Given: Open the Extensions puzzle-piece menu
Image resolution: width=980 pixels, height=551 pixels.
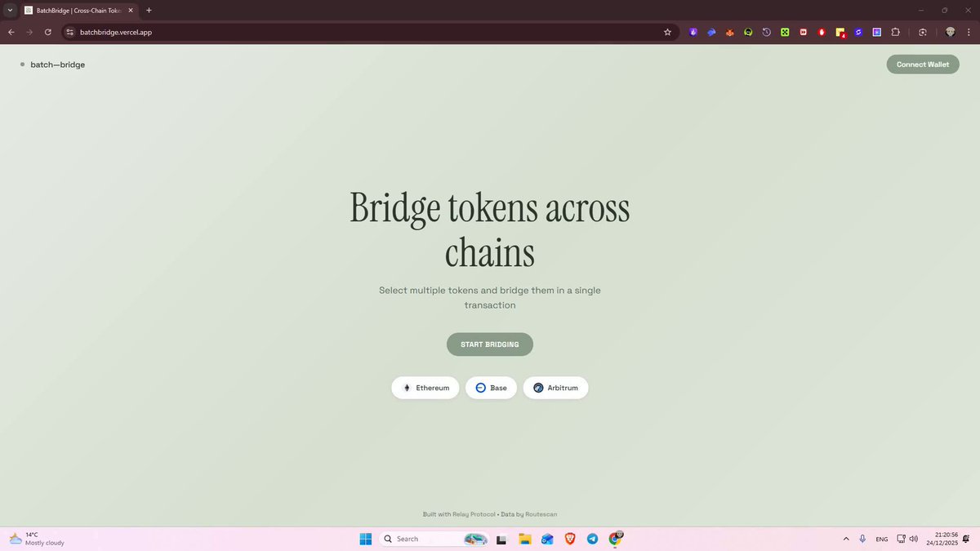Looking at the screenshot, I should point(896,32).
